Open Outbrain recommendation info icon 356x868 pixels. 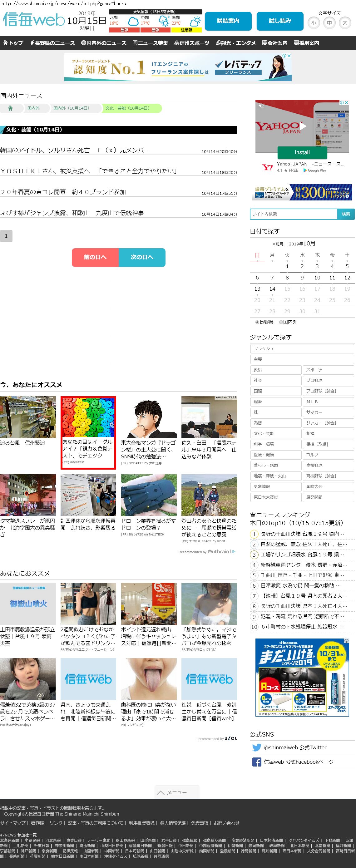tap(234, 552)
